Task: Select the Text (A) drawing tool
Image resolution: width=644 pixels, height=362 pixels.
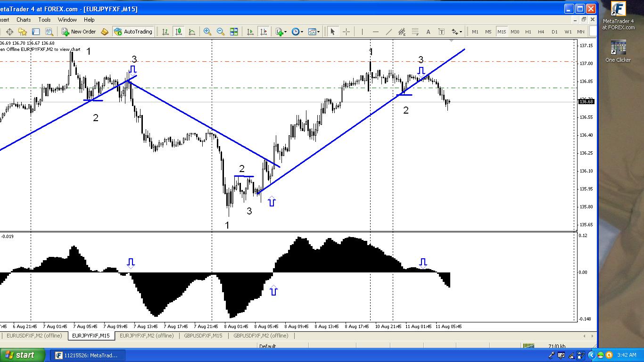Action: tap(428, 32)
